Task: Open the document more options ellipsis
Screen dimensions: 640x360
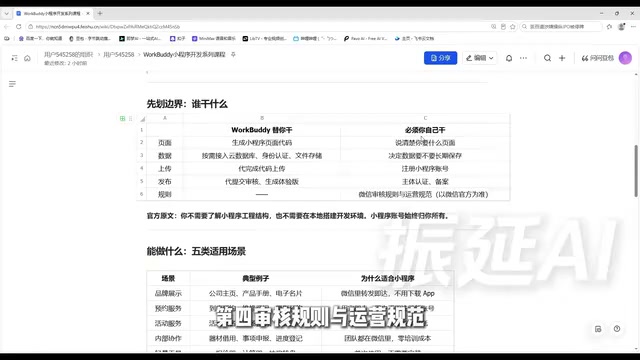Action: pyautogui.click(x=523, y=58)
